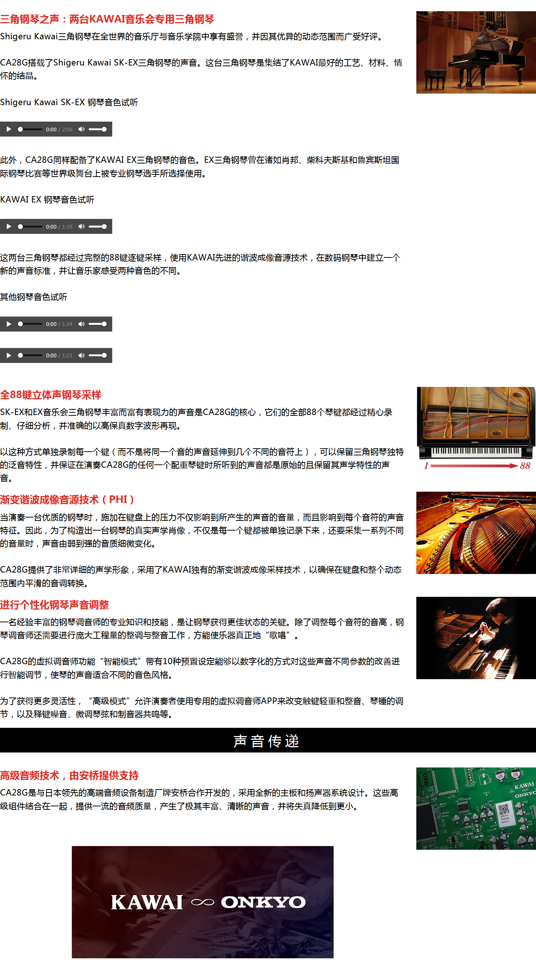536x980 pixels.
Task: Click the seek bar of the 2:06 audio player
Action: [30, 129]
